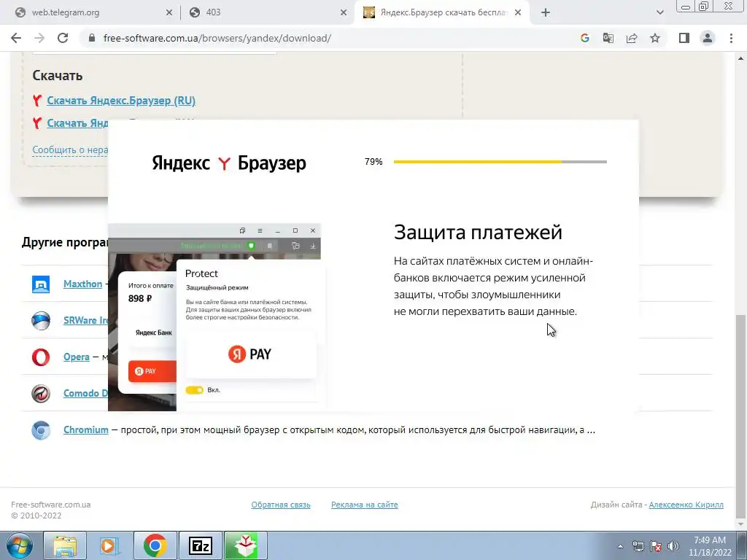
Task: Click the browser forward arrow
Action: coord(39,38)
